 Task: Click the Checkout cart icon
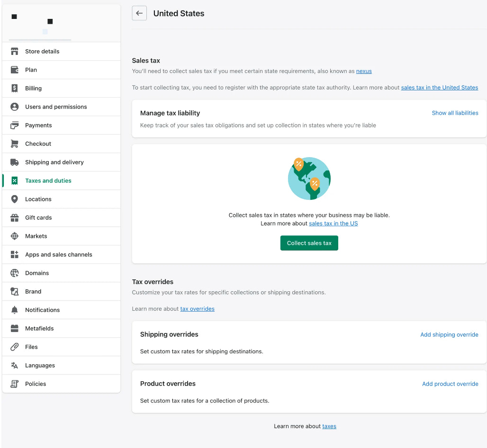pyautogui.click(x=15, y=143)
